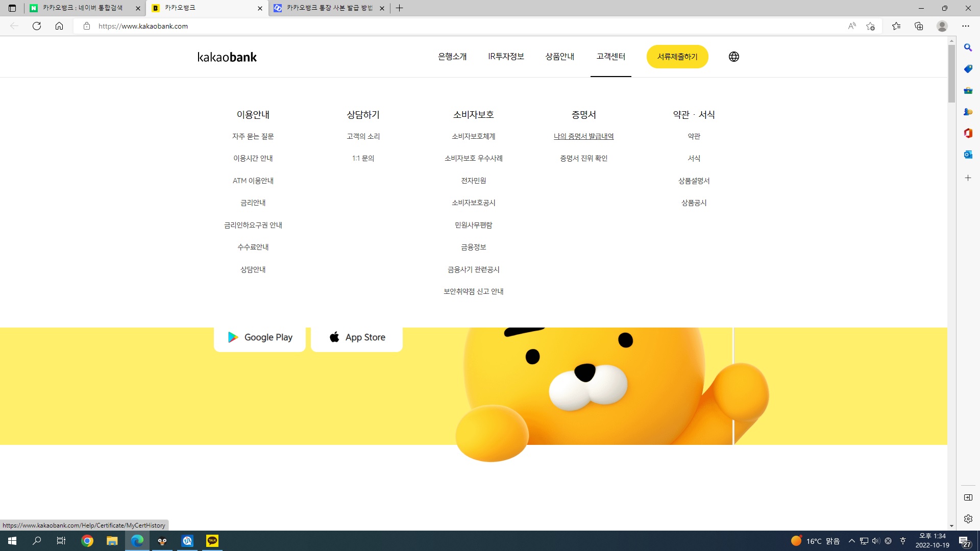Click the read aloud icon in address bar
The width and height of the screenshot is (980, 551).
coord(851,26)
